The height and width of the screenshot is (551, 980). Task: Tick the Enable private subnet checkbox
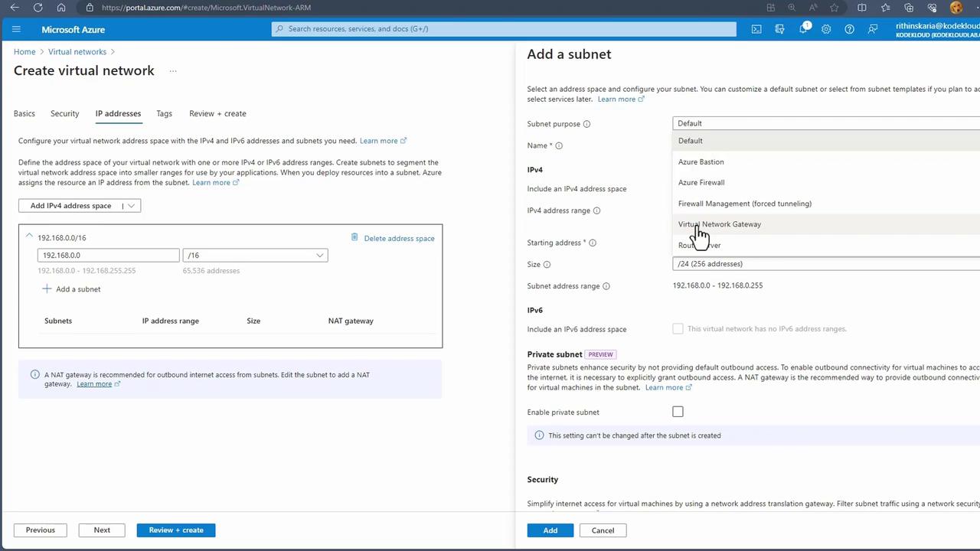[678, 412]
